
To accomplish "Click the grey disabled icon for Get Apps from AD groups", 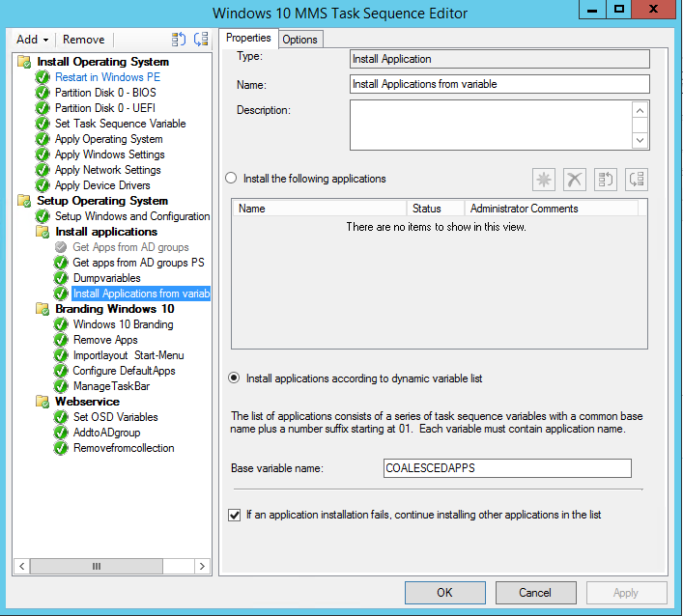I will (x=61, y=247).
